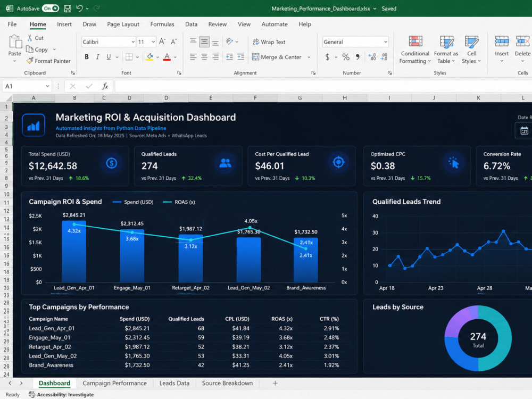The width and height of the screenshot is (532, 399).
Task: Open the Formulas ribbon tab
Action: coord(162,24)
